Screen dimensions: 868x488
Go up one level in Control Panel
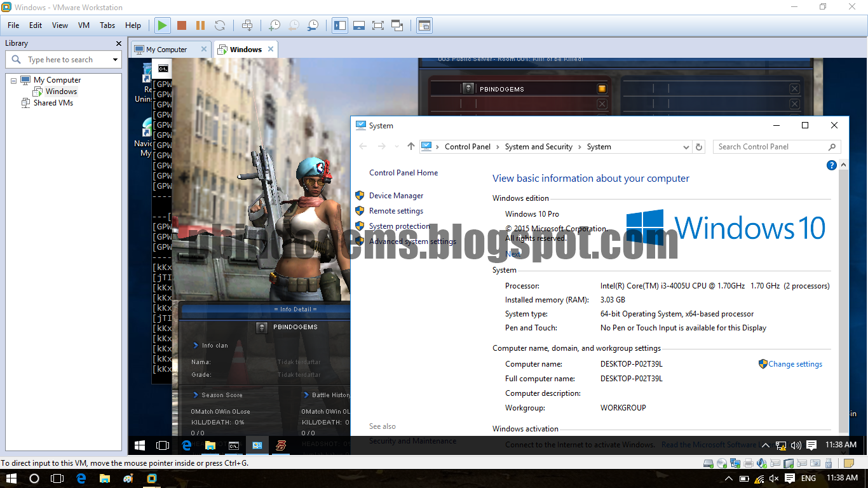coord(411,147)
